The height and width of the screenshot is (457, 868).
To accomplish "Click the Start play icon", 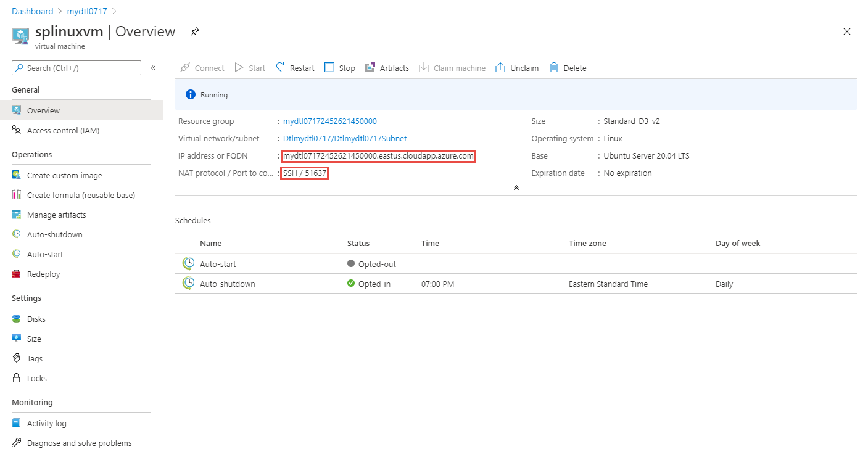I will click(239, 67).
